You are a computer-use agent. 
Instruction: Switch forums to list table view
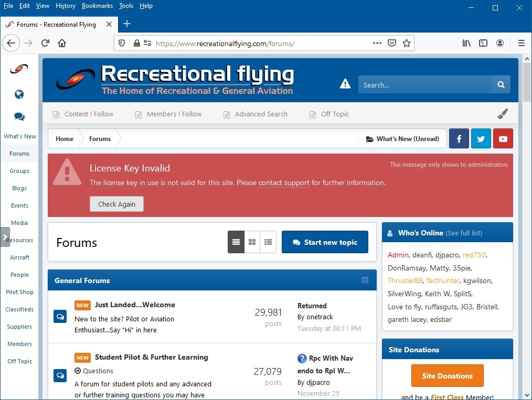point(236,242)
